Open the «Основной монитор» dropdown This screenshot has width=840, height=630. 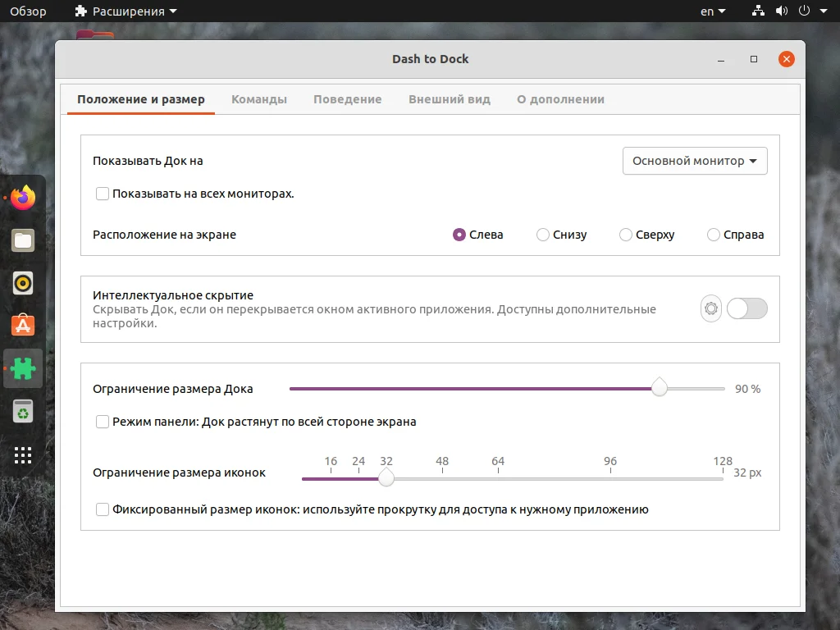(694, 161)
